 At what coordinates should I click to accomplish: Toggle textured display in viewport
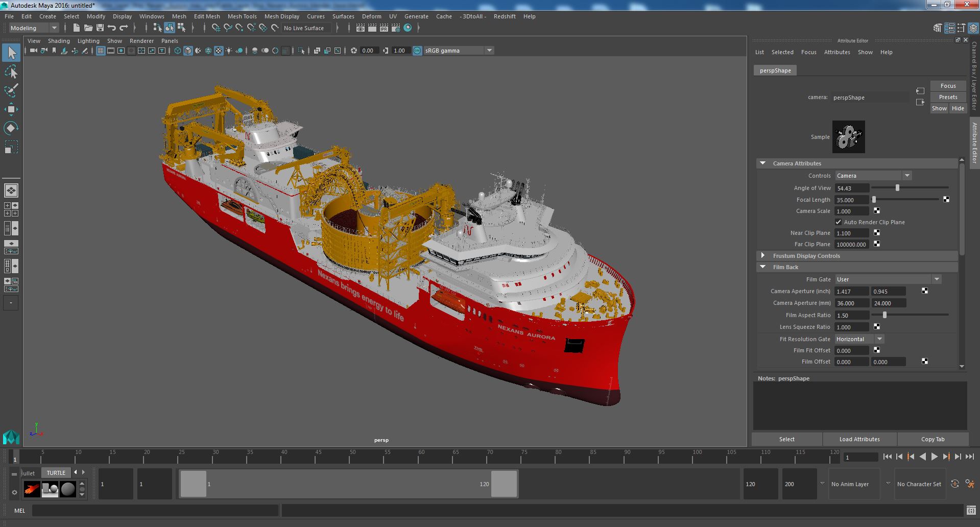point(219,51)
